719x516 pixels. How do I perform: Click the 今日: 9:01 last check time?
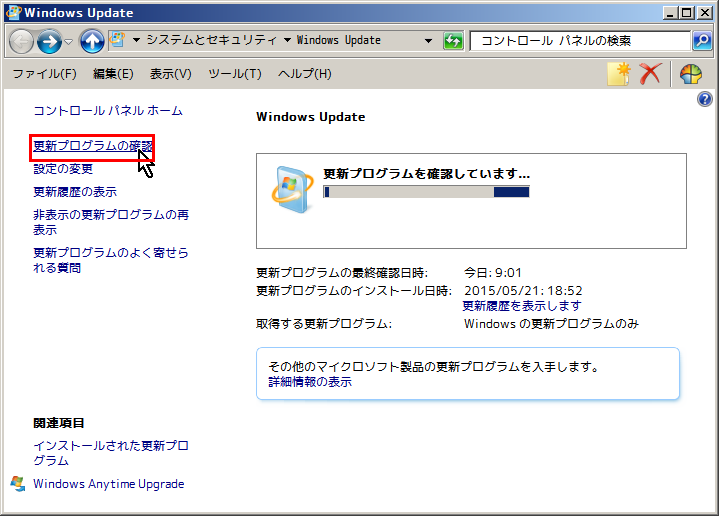pyautogui.click(x=493, y=273)
